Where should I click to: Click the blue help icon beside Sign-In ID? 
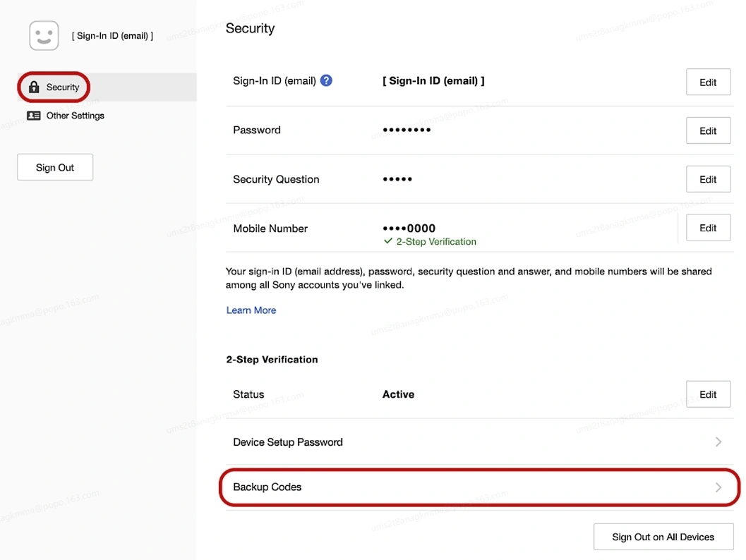pyautogui.click(x=326, y=80)
